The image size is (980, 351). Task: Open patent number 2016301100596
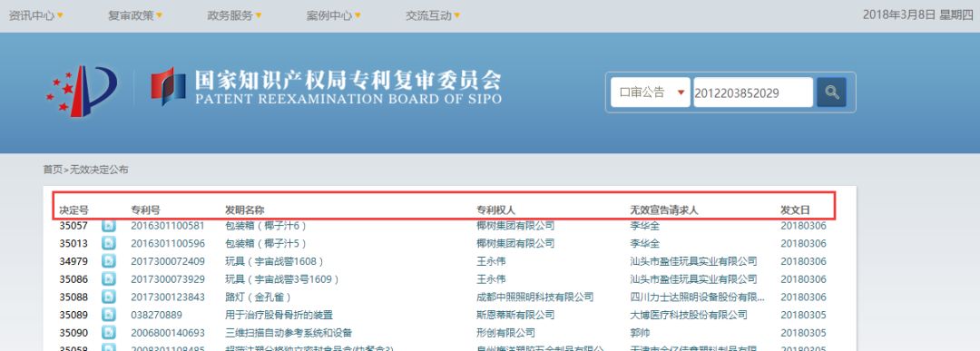(x=168, y=244)
